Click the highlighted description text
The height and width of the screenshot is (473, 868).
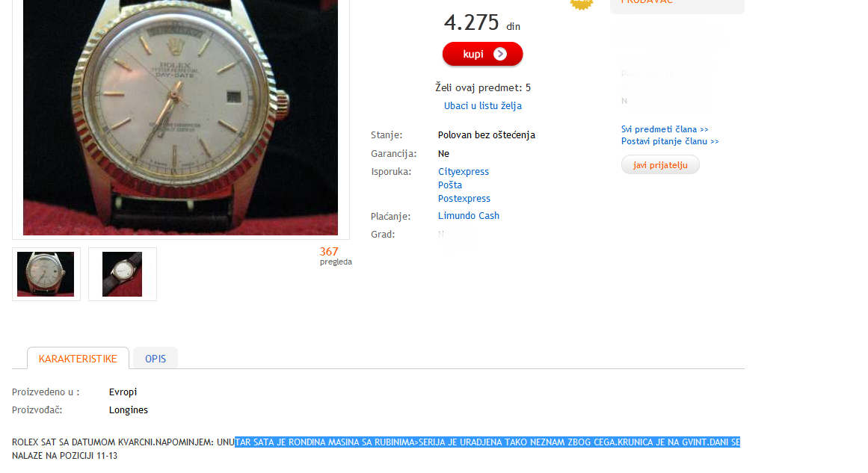487,442
